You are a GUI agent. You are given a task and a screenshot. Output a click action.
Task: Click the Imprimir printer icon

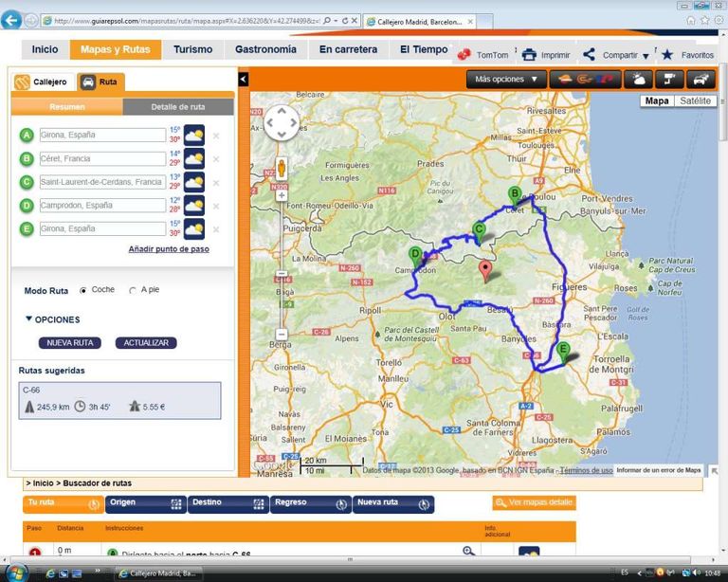529,55
